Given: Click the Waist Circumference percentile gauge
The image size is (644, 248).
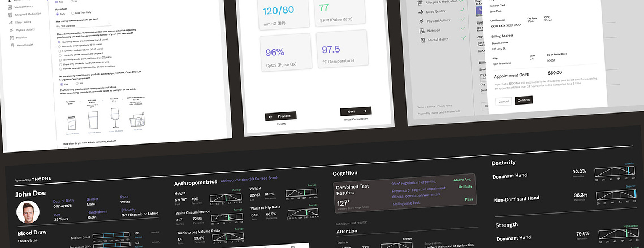Looking at the screenshot, I should point(227,218).
